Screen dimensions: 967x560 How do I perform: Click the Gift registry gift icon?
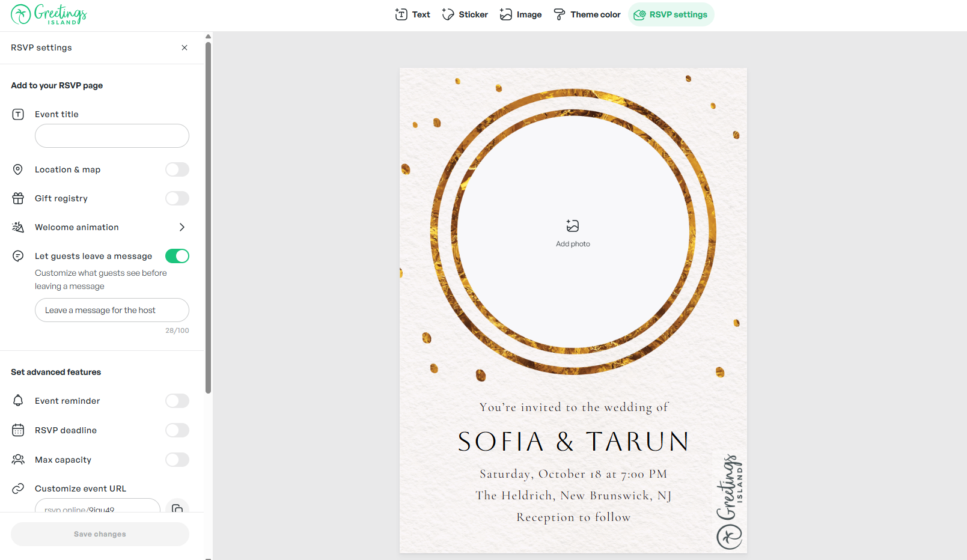point(18,198)
